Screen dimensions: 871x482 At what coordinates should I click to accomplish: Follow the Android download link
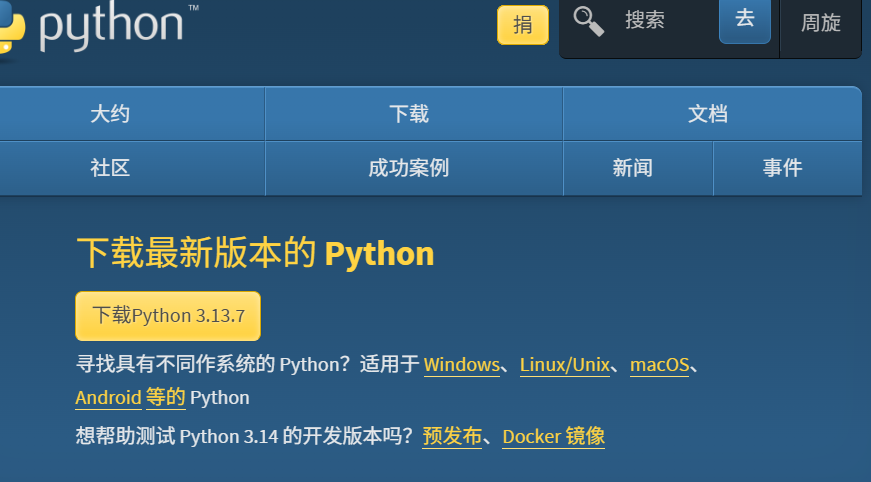coord(108,398)
